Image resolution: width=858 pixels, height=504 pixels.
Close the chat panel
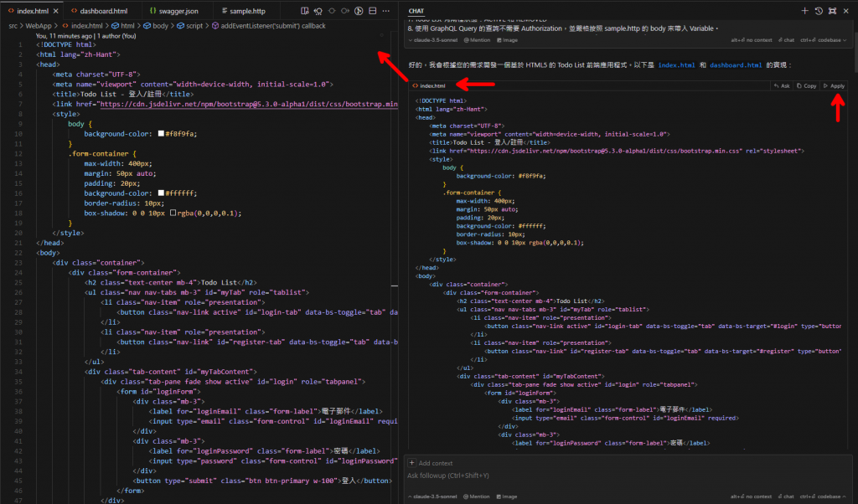846,11
